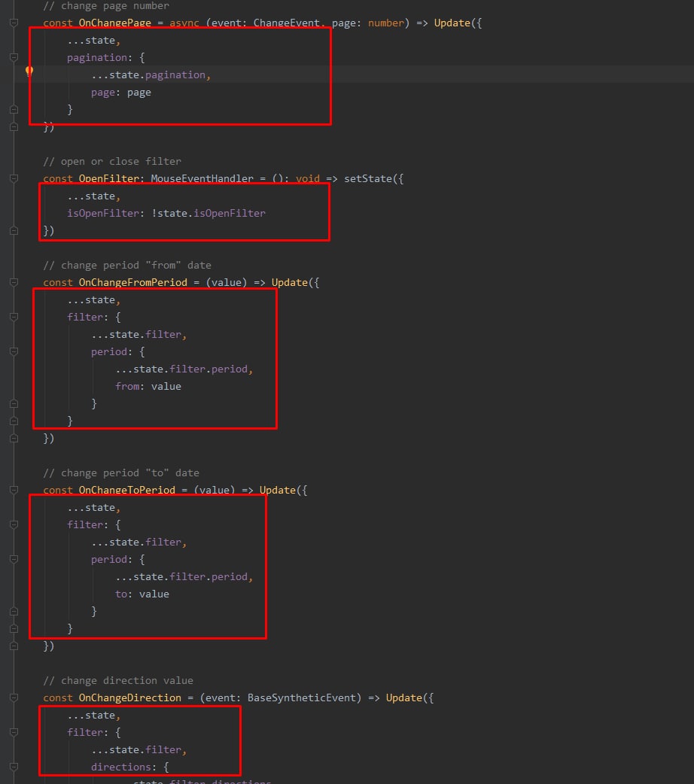Fold the period block containing 'from: value'
This screenshot has height=784, width=694.
(x=14, y=352)
